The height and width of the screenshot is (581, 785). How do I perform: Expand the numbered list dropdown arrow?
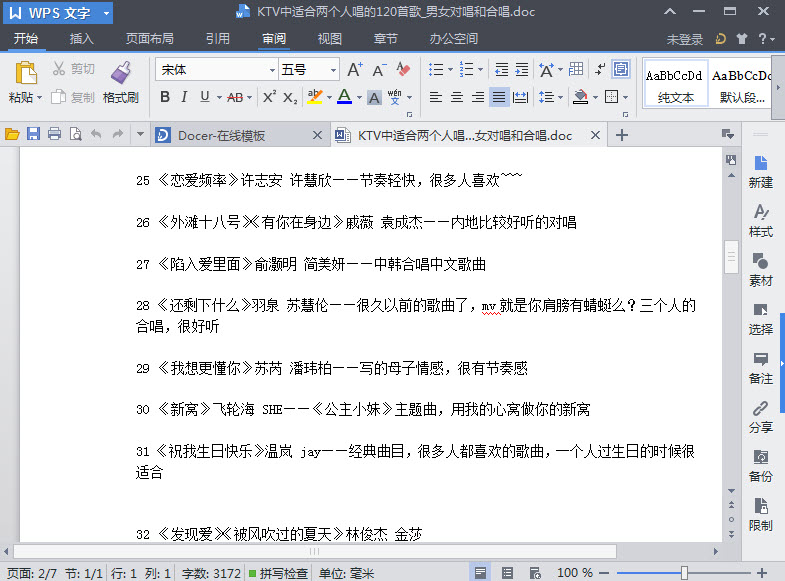[481, 70]
